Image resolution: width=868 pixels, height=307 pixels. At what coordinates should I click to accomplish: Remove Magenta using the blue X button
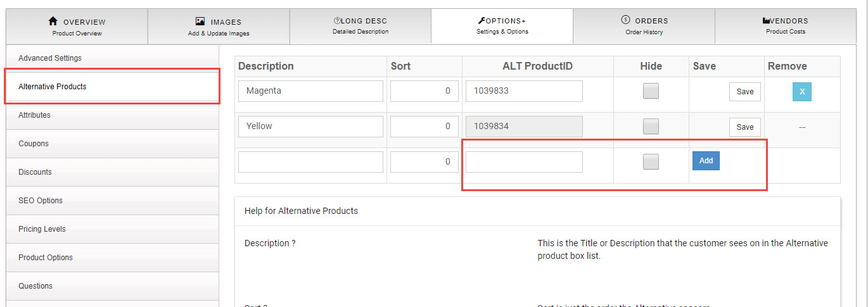[x=801, y=92]
